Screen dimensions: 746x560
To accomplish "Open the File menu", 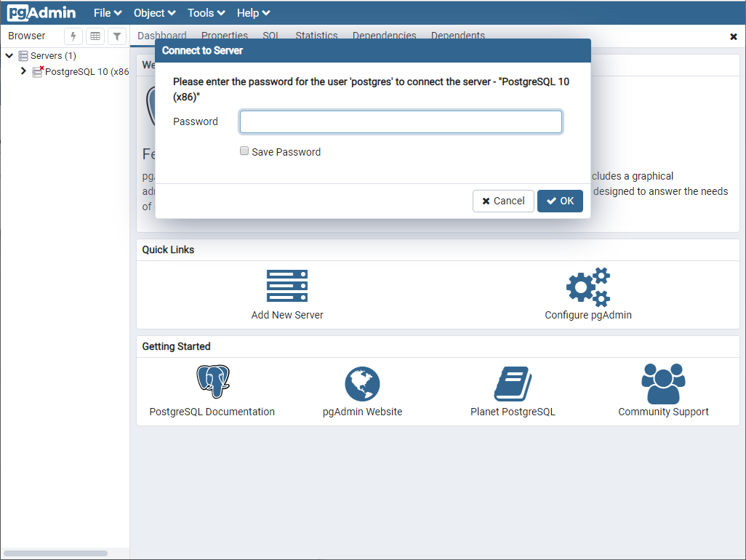I will (x=108, y=13).
